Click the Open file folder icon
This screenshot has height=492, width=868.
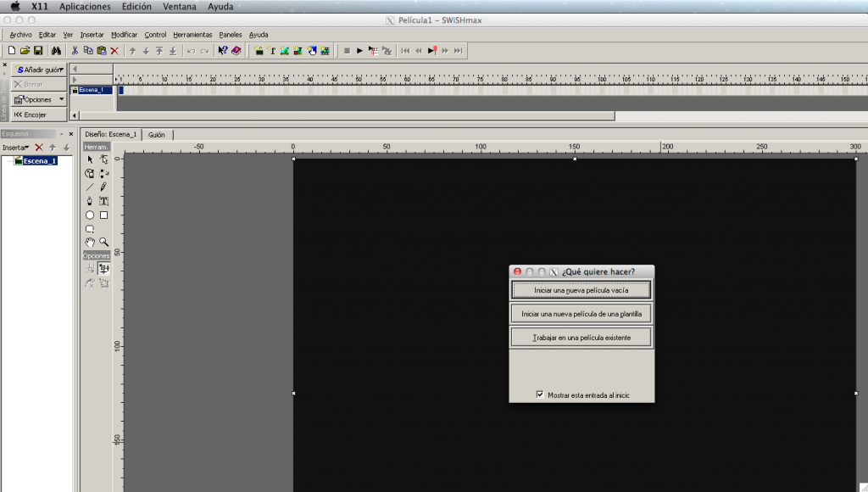25,50
